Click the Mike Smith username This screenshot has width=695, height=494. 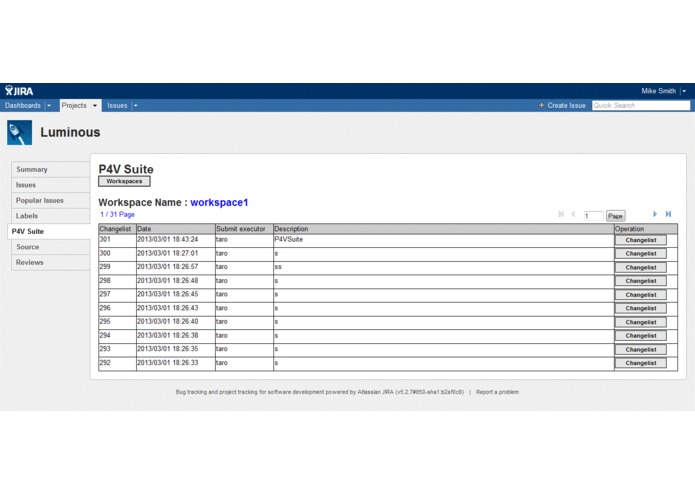(658, 91)
